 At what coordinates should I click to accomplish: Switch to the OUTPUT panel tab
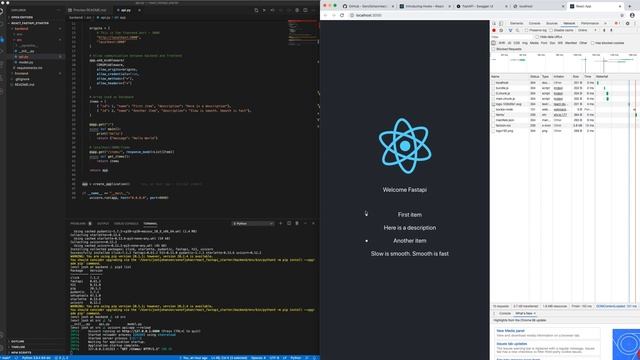(103, 223)
